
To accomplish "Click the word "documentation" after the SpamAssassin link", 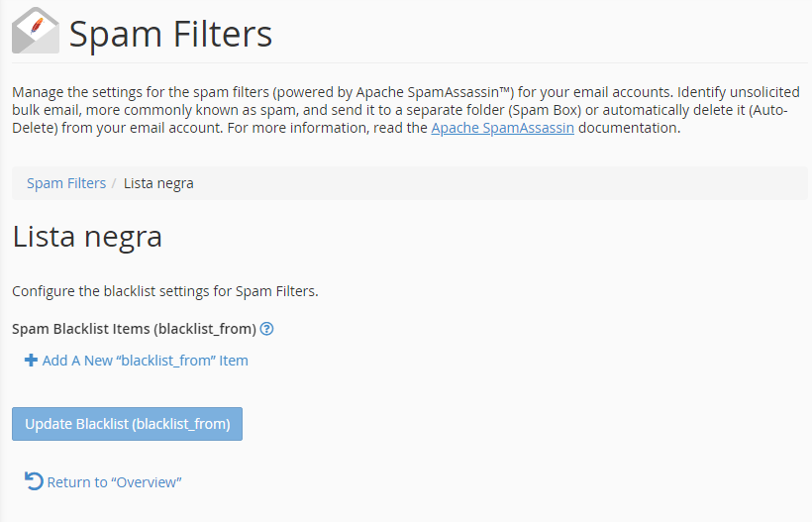I will click(629, 128).
